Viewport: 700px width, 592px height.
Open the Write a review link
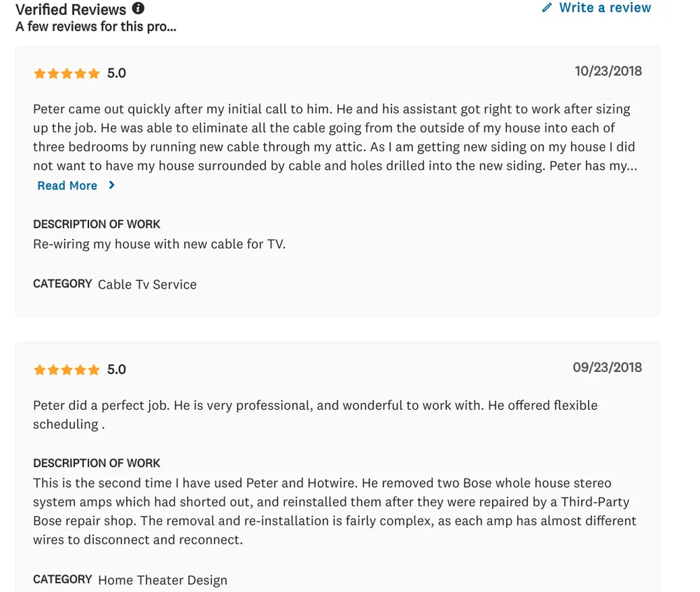(x=605, y=8)
